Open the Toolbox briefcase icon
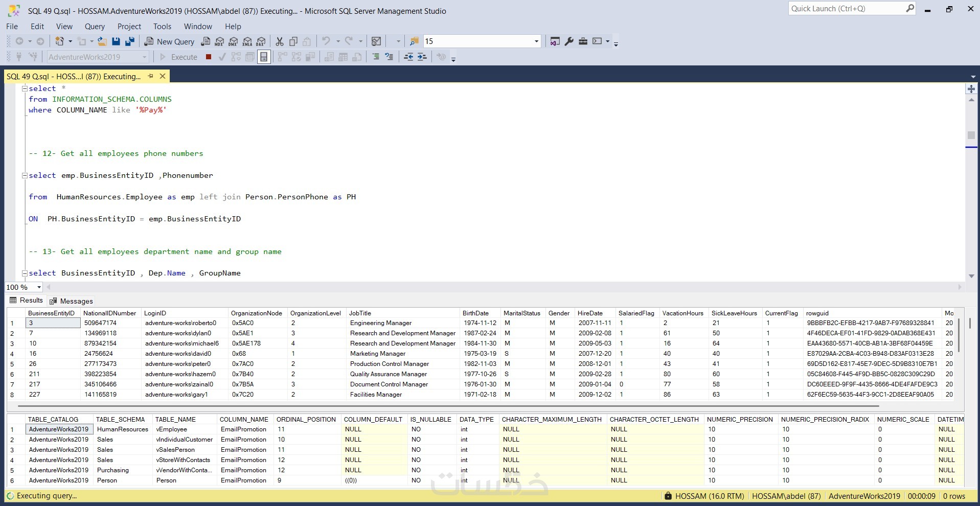The width and height of the screenshot is (980, 506). pyautogui.click(x=583, y=41)
